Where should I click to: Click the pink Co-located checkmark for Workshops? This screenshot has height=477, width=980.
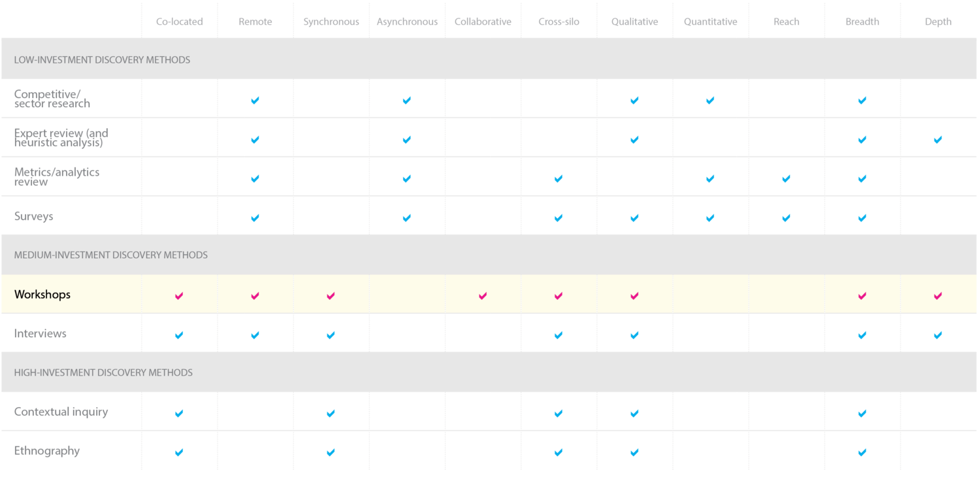tap(179, 295)
